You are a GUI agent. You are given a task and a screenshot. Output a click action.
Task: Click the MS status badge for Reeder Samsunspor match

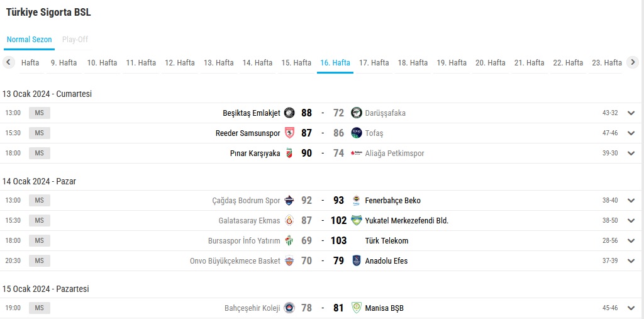click(x=39, y=133)
